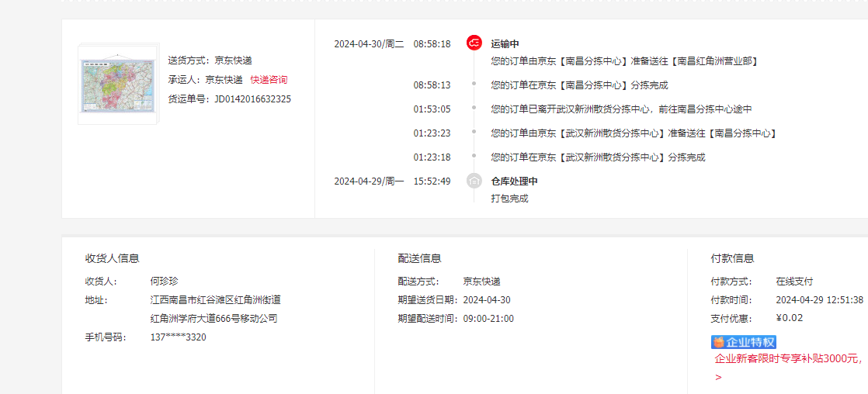This screenshot has height=394, width=868.
Task: Click the 08:58:18 tracking entry text to 南昌红角洲营业部
Action: point(624,60)
